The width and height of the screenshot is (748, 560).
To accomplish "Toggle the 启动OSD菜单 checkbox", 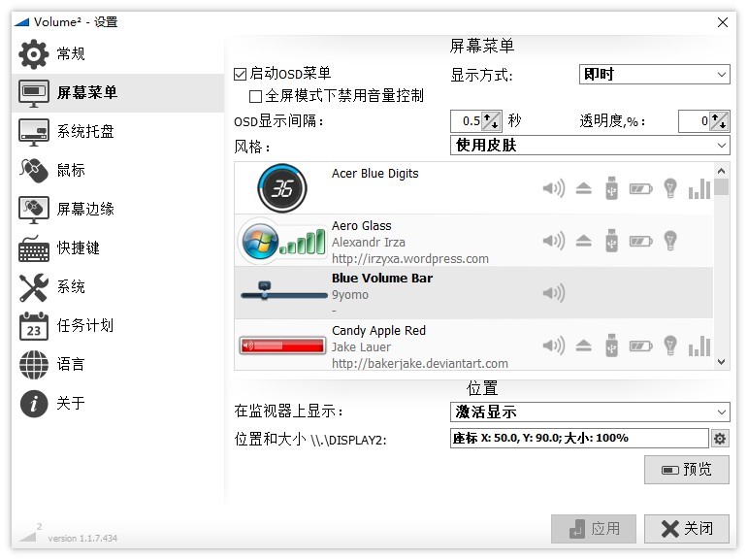I will (x=240, y=74).
